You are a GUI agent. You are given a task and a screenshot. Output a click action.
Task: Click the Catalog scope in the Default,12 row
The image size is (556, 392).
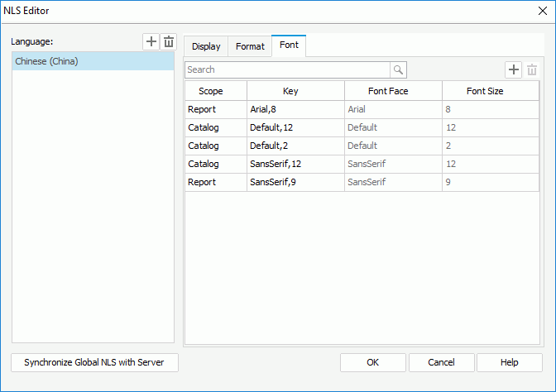click(x=216, y=127)
